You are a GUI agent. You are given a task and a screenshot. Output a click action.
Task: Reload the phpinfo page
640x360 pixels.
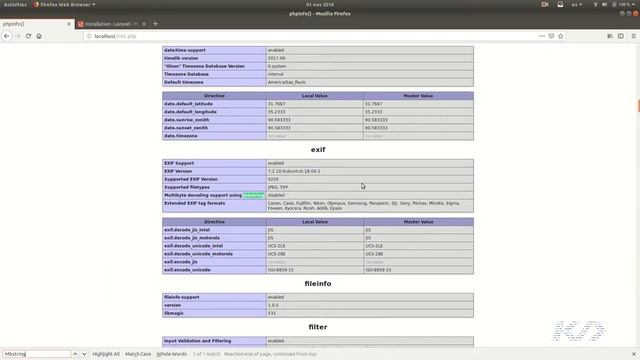click(x=28, y=36)
